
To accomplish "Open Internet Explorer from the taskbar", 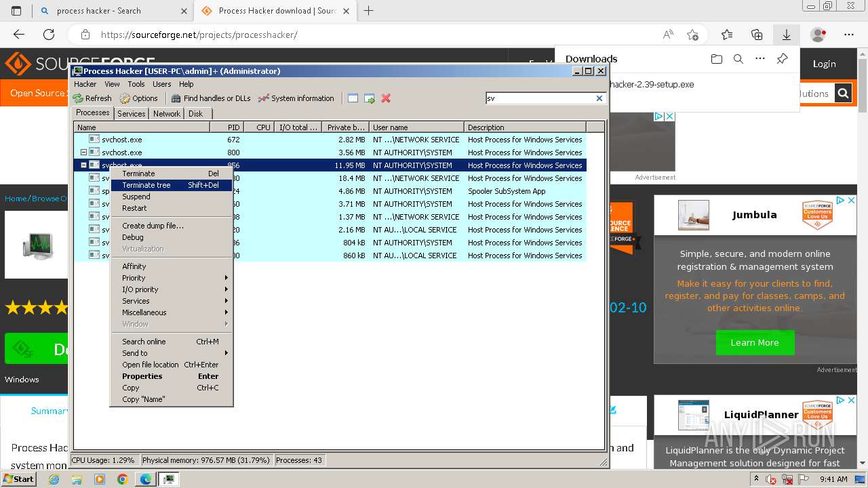I will pyautogui.click(x=54, y=479).
